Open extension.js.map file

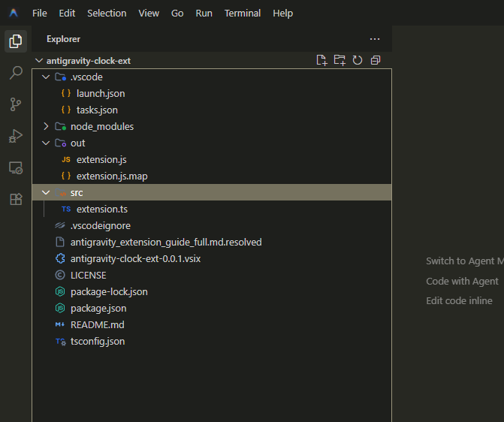(x=112, y=176)
